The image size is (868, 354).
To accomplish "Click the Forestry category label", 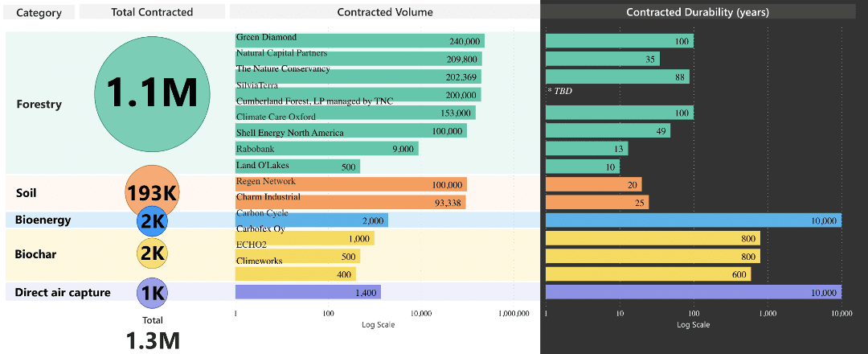I will 39,104.
